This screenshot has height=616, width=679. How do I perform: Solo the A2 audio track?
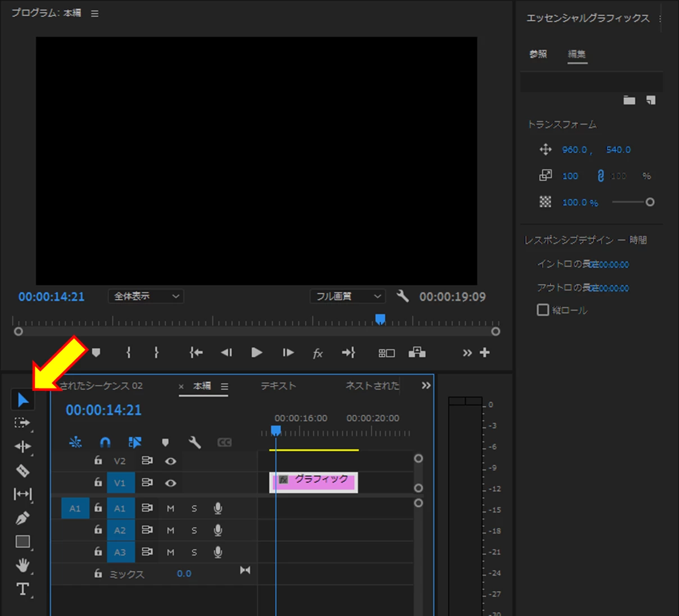(194, 530)
